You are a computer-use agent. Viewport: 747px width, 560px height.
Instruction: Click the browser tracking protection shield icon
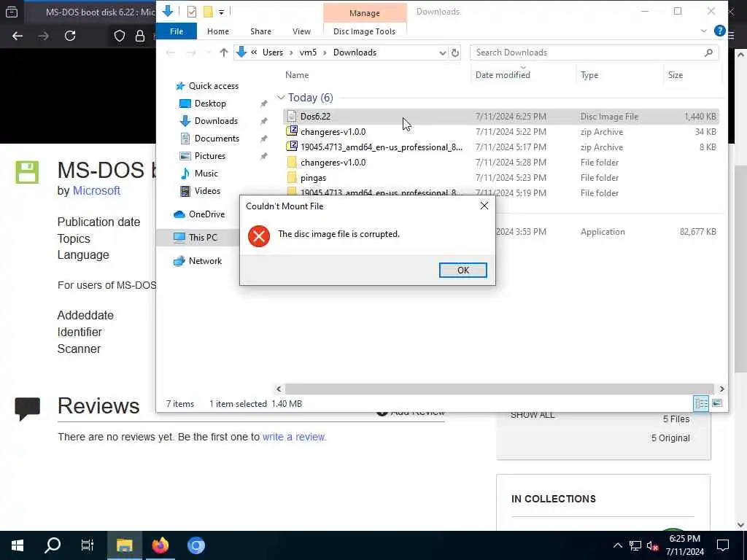119,36
